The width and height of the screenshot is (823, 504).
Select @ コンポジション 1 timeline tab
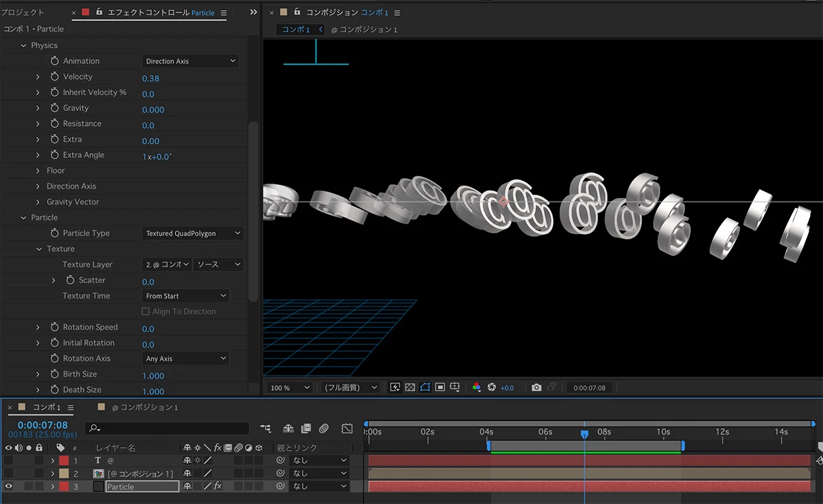coord(144,407)
